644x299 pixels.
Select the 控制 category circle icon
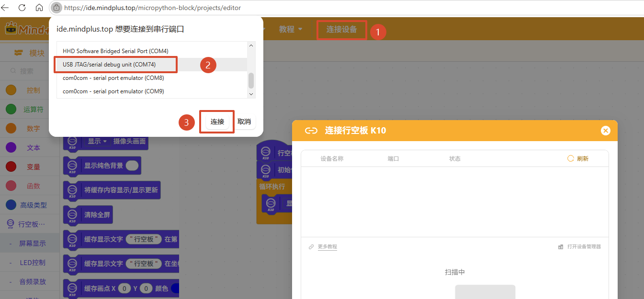pos(11,90)
